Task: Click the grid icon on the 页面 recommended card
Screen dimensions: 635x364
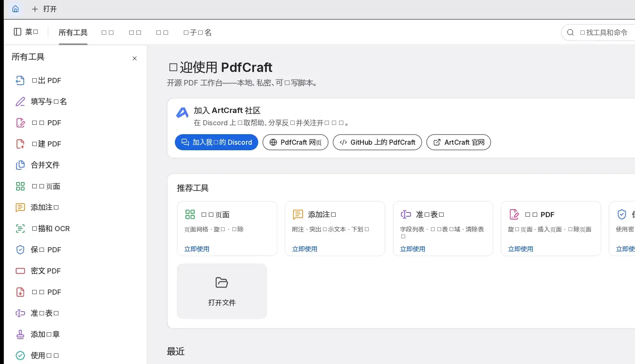Action: click(x=190, y=215)
